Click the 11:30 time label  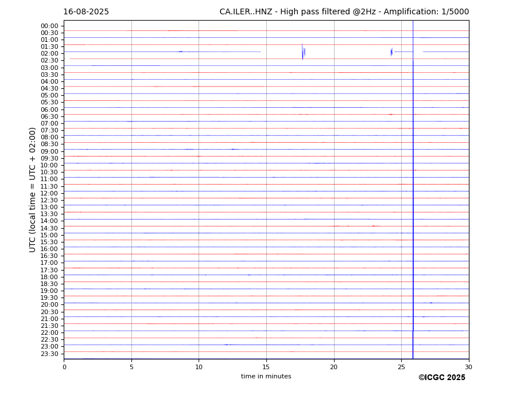(49, 186)
